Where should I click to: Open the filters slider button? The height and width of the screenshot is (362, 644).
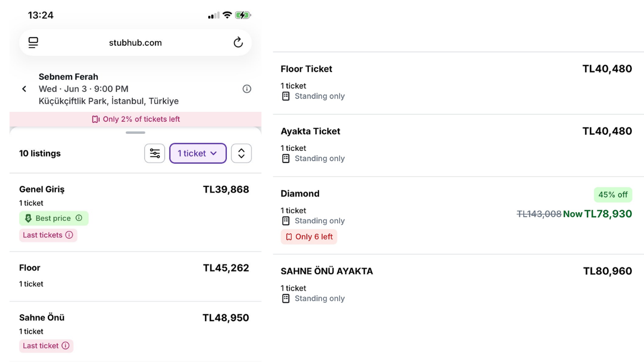tap(155, 153)
